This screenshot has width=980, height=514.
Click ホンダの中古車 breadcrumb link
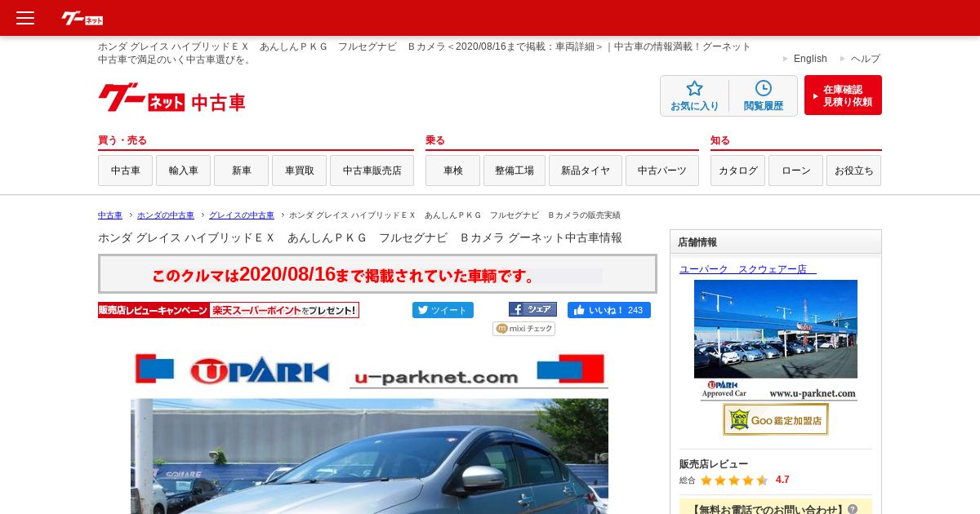click(x=166, y=215)
